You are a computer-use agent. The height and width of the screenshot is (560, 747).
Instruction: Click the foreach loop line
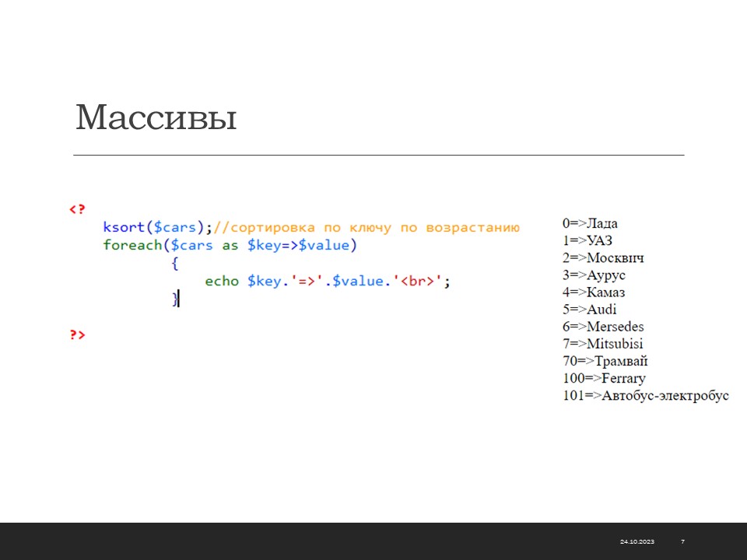coord(229,245)
